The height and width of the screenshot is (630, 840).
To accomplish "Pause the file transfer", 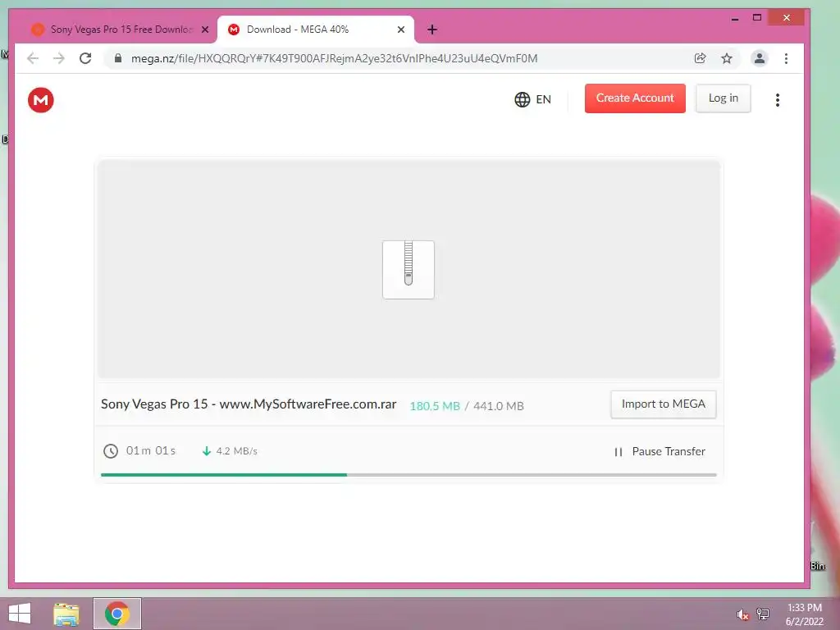I will [x=660, y=452].
